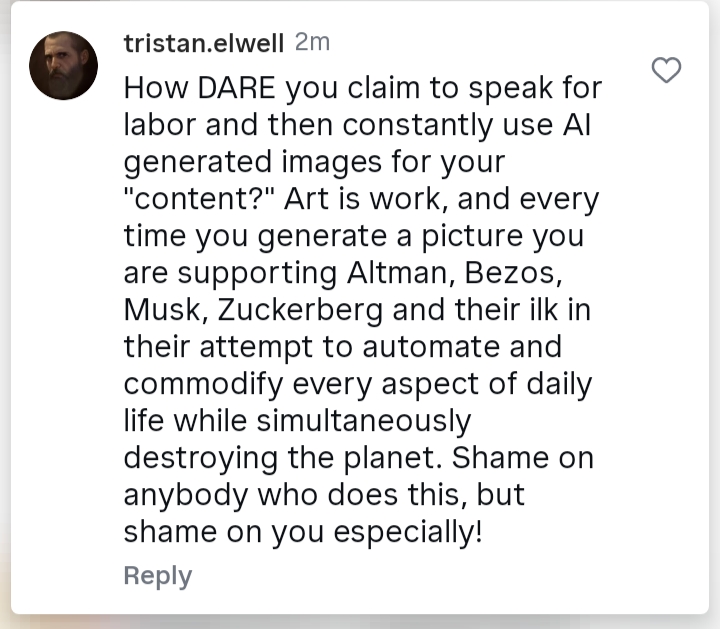This screenshot has height=629, width=720.
Task: Like the comment using the heart icon
Action: [x=666, y=69]
